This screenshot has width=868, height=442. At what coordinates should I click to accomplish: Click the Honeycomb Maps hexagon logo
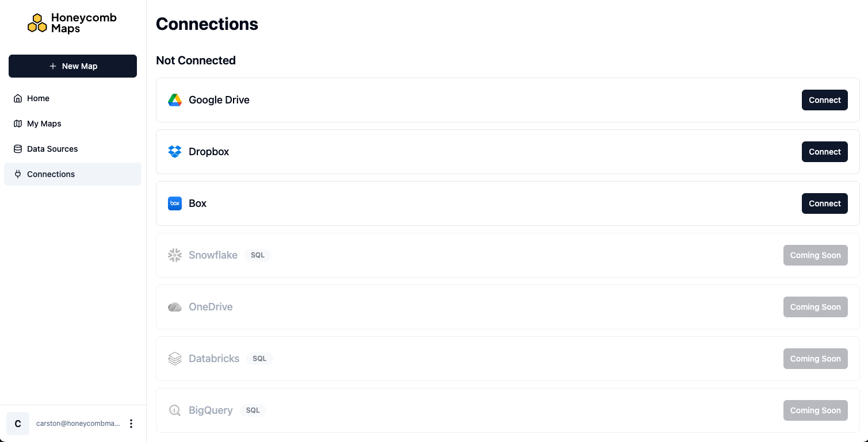coord(37,22)
